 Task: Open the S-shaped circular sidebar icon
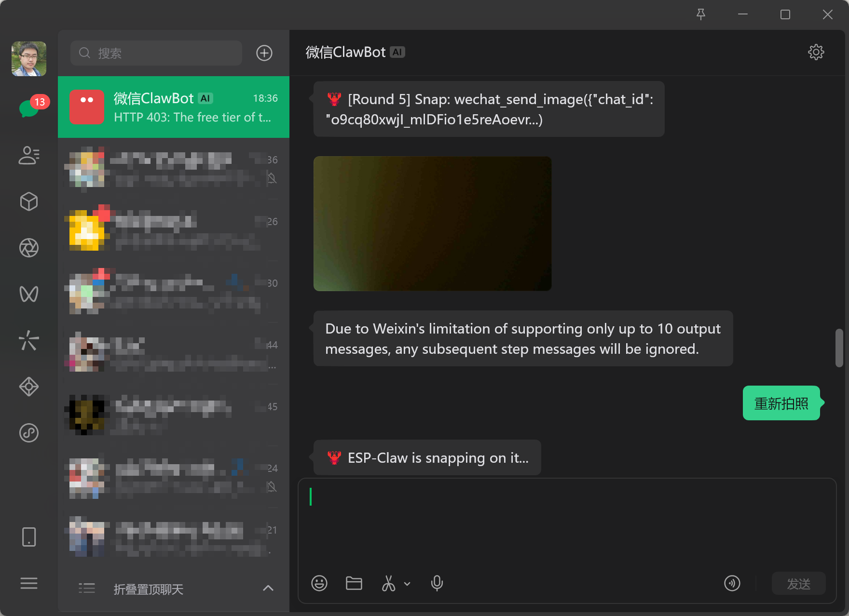click(x=29, y=433)
